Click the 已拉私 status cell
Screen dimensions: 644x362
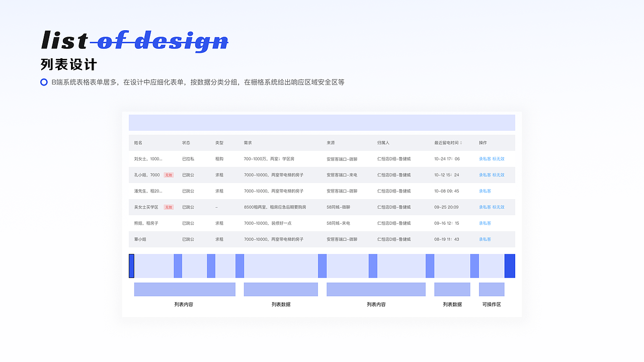188,159
